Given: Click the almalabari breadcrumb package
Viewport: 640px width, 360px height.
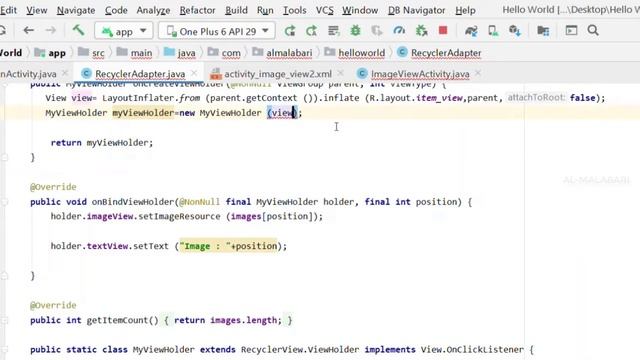Looking at the screenshot, I should pos(282,53).
